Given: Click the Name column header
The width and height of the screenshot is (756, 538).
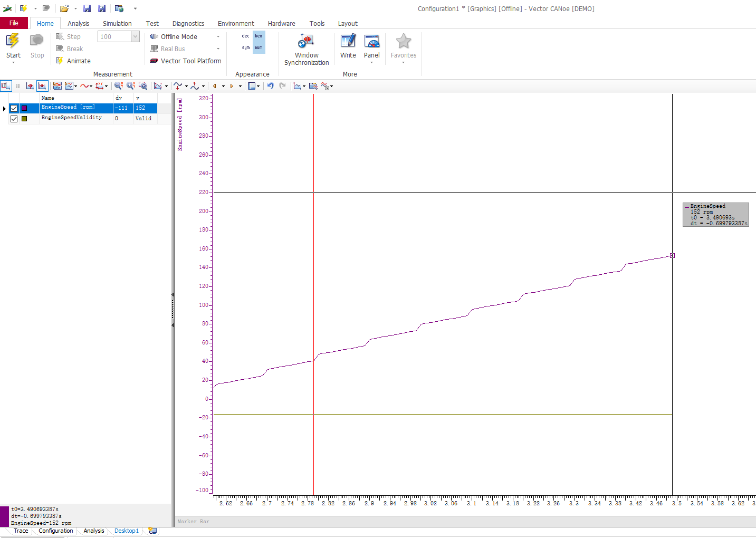Looking at the screenshot, I should point(76,98).
